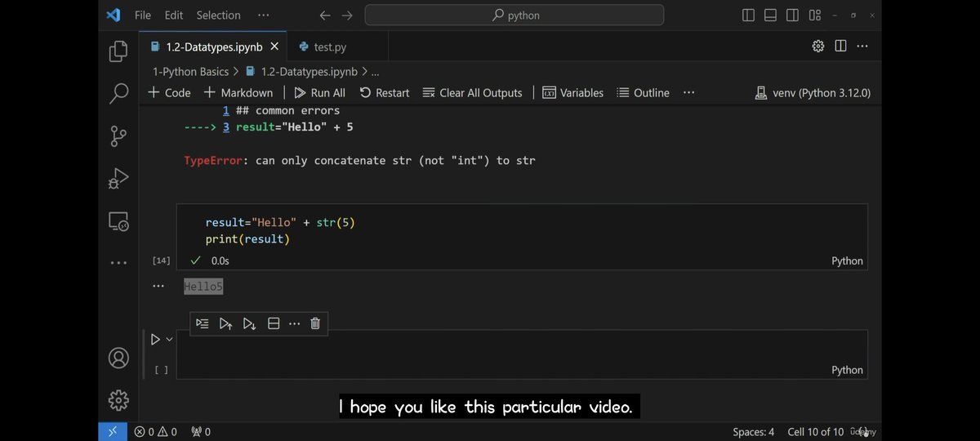Screen dimensions: 980x441
Task: Execute above cells from cell toolbar
Action: pos(226,323)
